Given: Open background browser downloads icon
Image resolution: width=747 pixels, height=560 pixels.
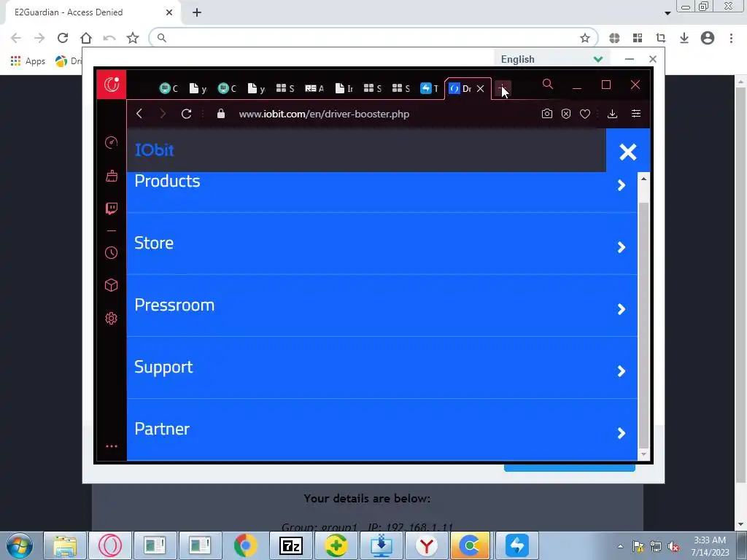Looking at the screenshot, I should pos(684,38).
